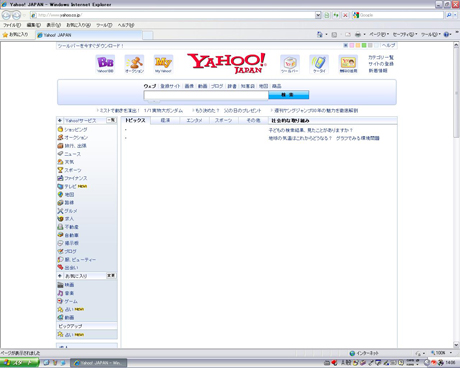Pick the green page theme color swatch

point(364,45)
